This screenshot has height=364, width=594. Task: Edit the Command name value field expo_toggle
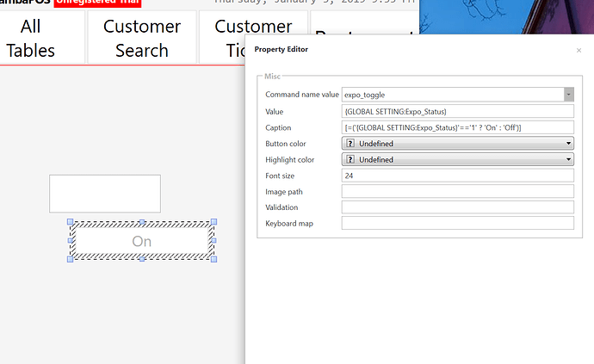click(453, 95)
